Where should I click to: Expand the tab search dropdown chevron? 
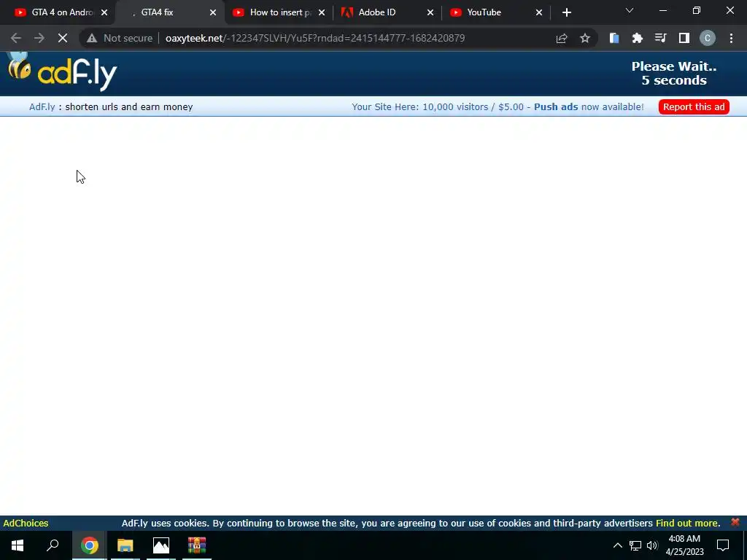point(630,10)
